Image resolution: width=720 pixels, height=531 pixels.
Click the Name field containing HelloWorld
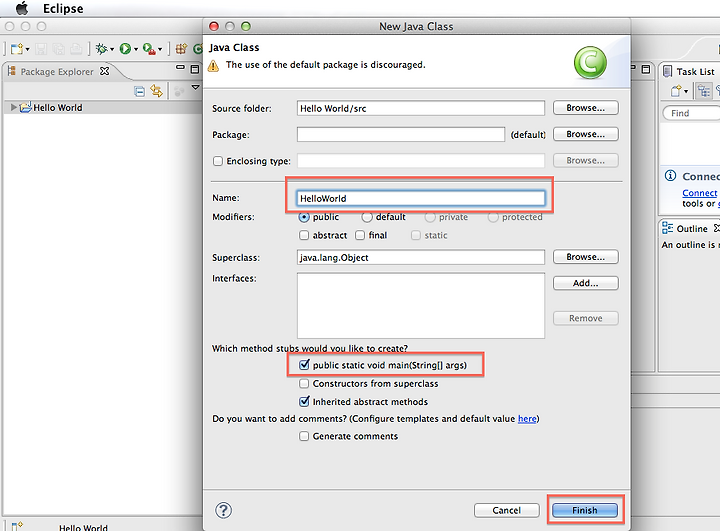(421, 198)
